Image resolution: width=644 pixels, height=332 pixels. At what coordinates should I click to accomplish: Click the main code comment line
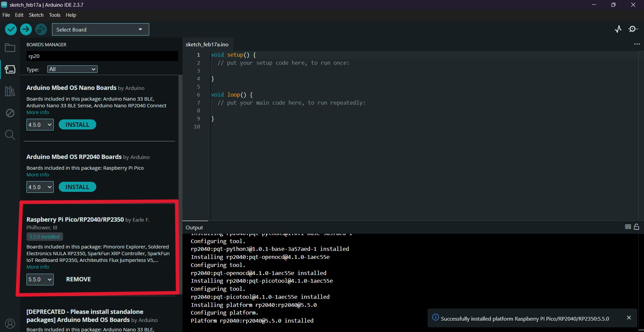pos(291,103)
